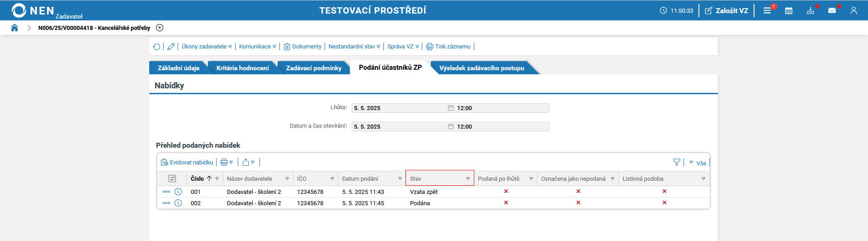Open the user profile icon
The image size is (868, 241).
tap(854, 10)
